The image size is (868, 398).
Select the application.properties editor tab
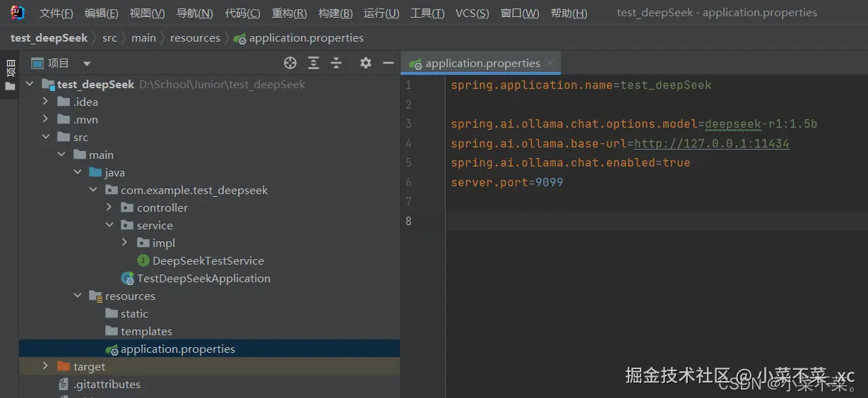(482, 63)
